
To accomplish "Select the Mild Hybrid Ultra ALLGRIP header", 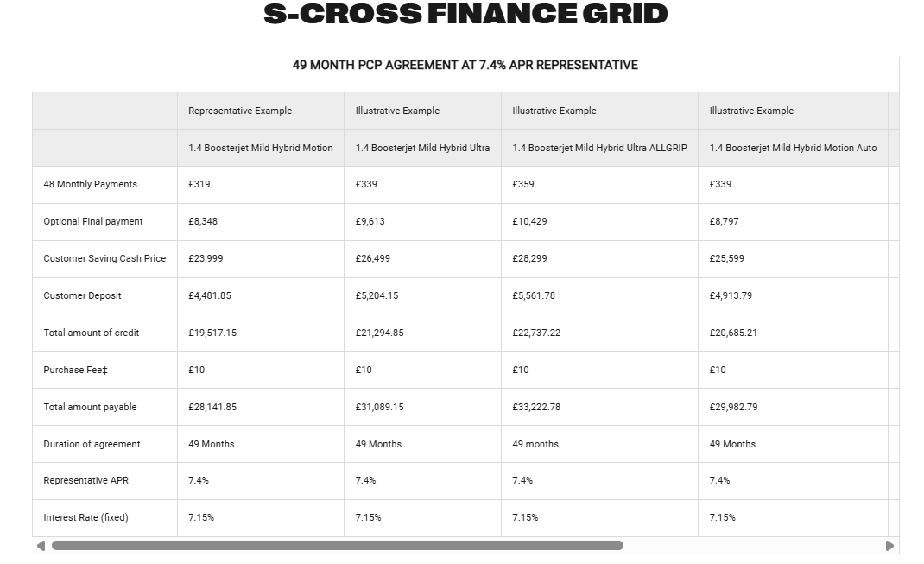I will coord(599,148).
